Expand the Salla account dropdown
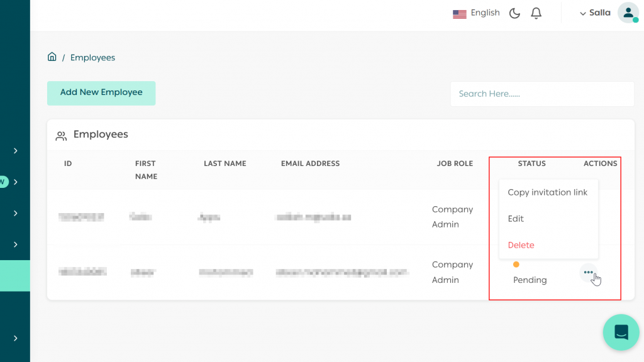This screenshot has height=362, width=644. coord(595,13)
